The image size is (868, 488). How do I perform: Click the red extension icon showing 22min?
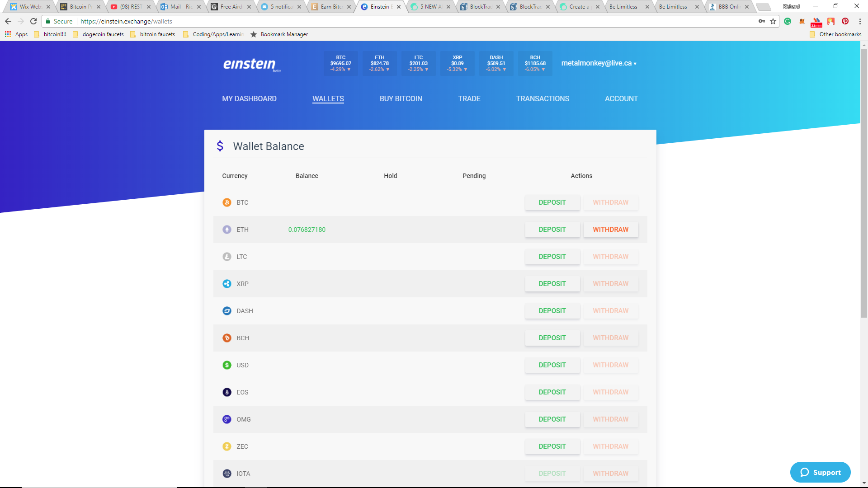[816, 22]
